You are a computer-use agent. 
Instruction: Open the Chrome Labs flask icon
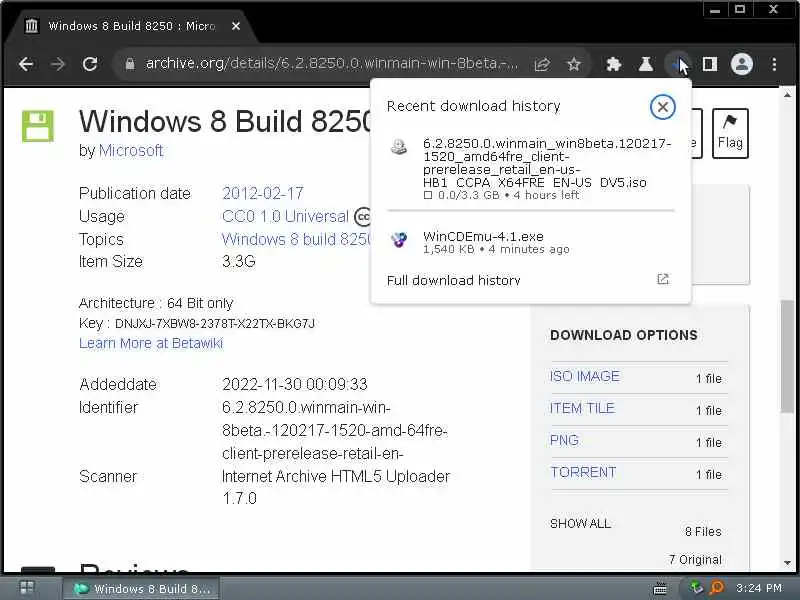(646, 64)
